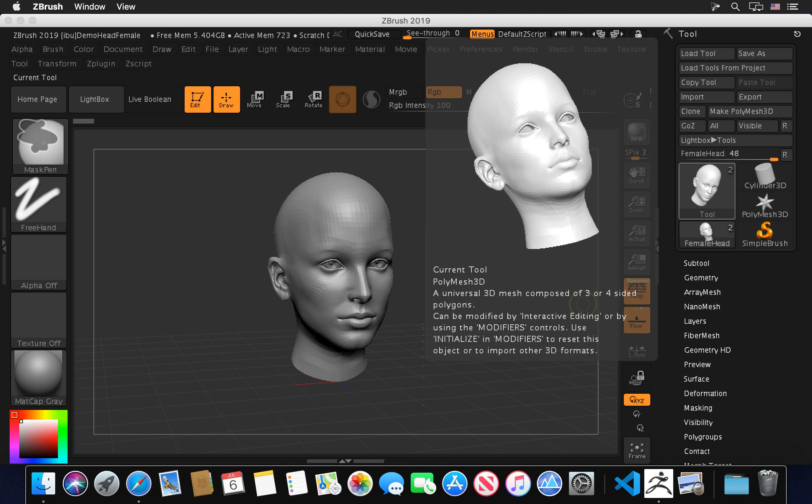Toggle the Xyz rotation mode
This screenshot has height=504, width=812.
pos(637,400)
